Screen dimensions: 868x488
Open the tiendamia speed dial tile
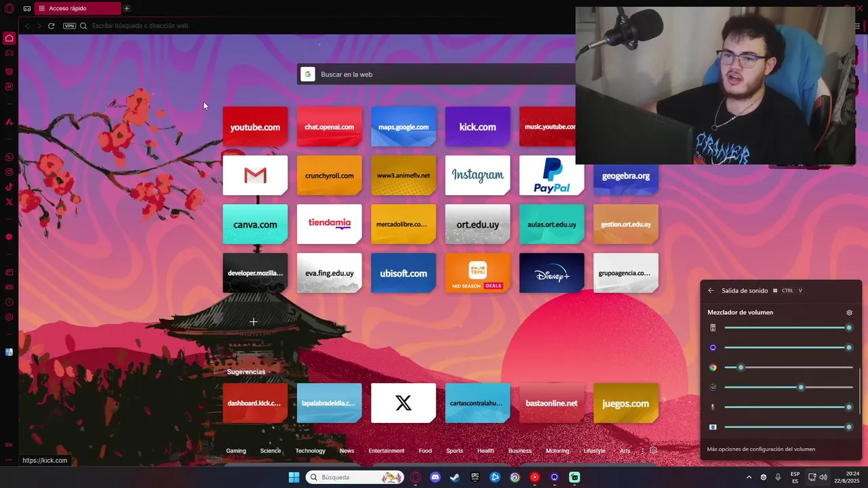click(329, 224)
